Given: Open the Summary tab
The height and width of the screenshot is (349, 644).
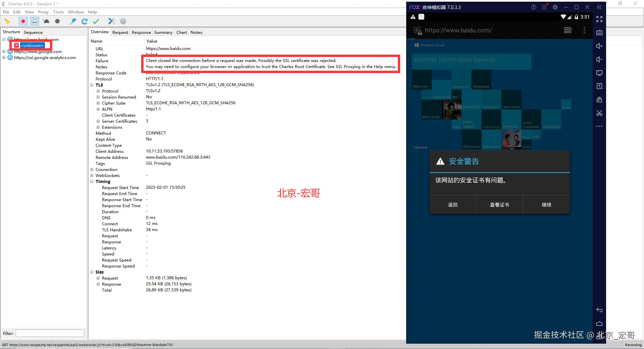Looking at the screenshot, I should pyautogui.click(x=163, y=32).
